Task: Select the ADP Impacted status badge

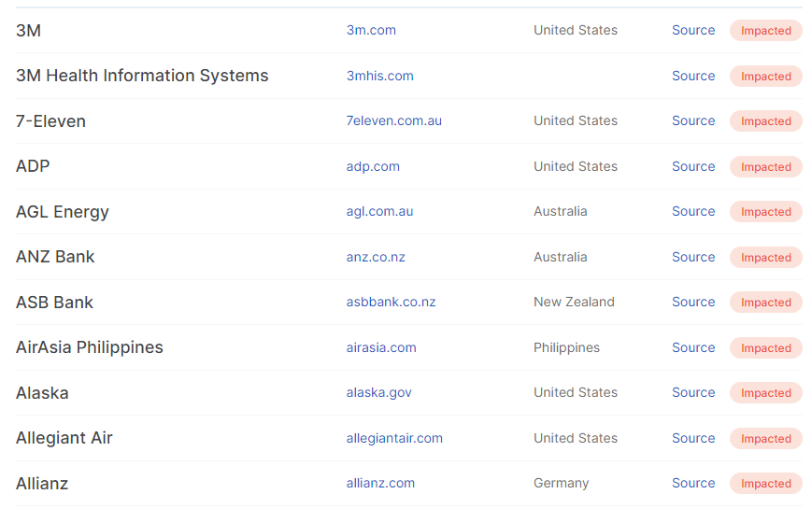Action: [x=766, y=166]
